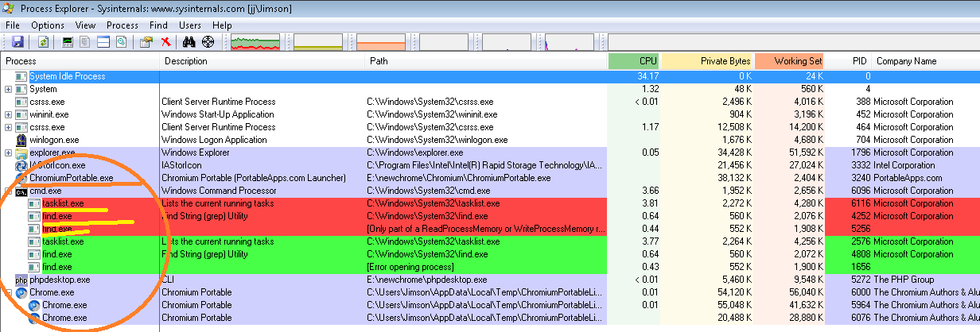Expand the wininit.exe tree node
Image resolution: width=980 pixels, height=332 pixels.
pyautogui.click(x=8, y=114)
